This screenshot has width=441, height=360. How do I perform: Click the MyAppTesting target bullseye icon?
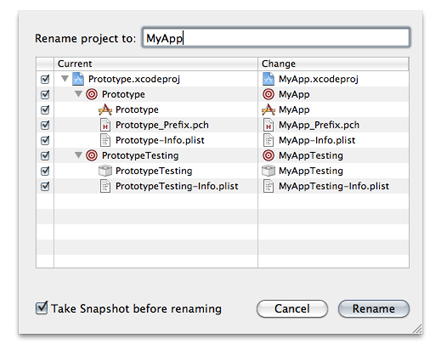[268, 156]
